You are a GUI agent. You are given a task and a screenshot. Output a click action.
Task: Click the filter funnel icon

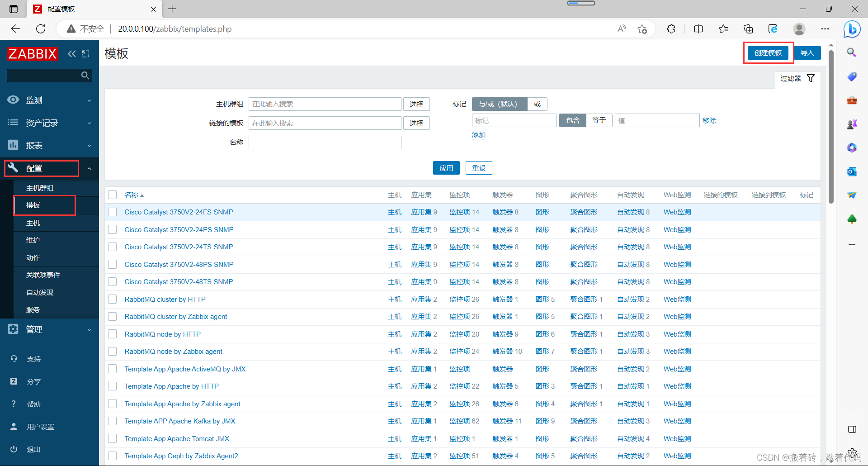coord(811,78)
